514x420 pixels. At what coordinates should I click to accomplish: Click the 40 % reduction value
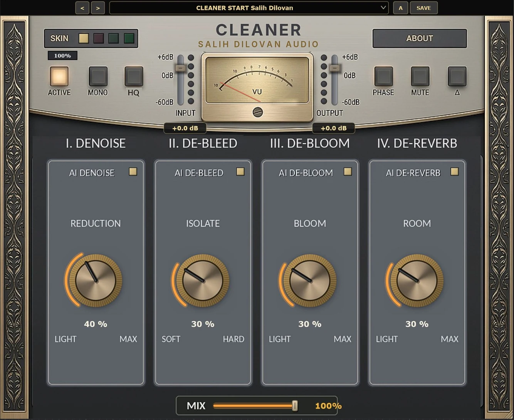click(x=96, y=324)
